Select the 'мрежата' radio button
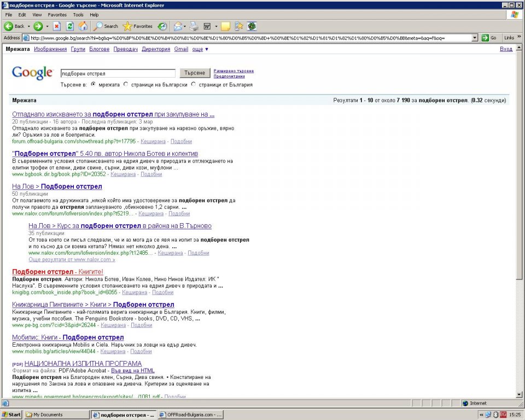Screen dimensions: 525x420 click(x=94, y=84)
